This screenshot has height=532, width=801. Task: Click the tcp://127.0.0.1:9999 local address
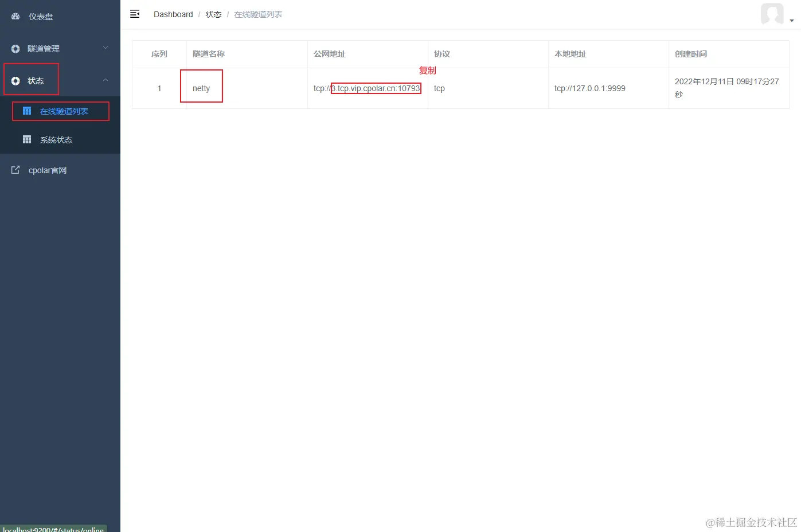pos(590,88)
